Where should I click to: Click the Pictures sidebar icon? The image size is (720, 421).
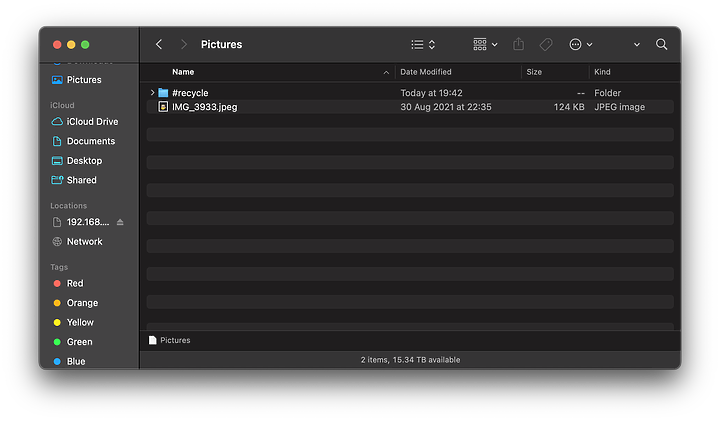57,80
